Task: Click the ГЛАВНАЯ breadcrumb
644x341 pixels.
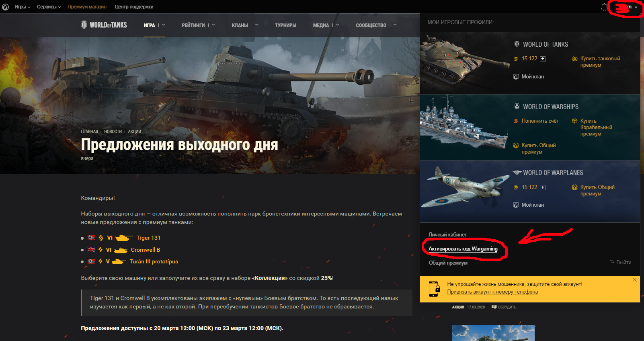Action: tap(89, 131)
